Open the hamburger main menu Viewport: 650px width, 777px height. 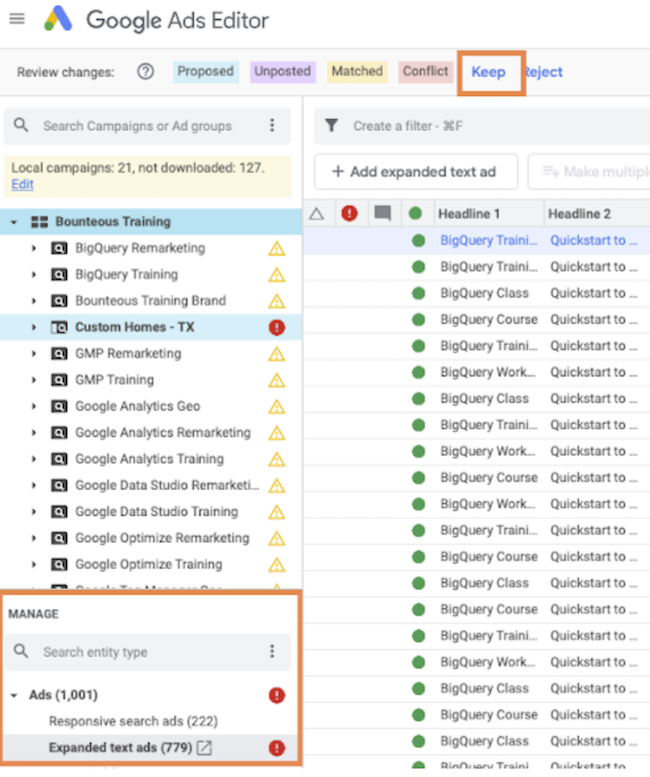17,19
